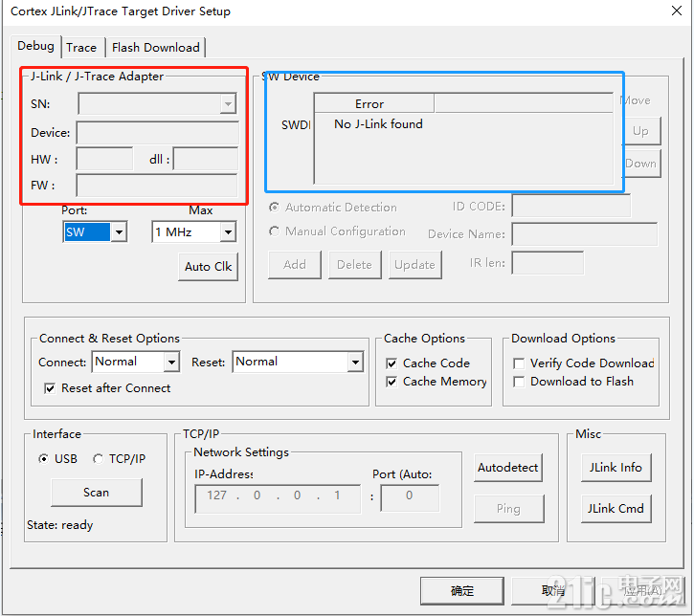Switch to the Debug tab
This screenshot has width=694, height=616.
point(35,46)
